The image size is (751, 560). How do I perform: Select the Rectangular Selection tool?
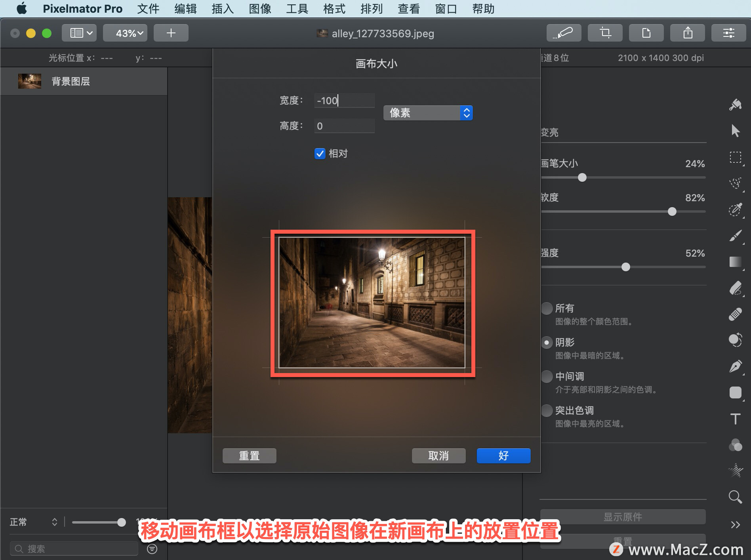tap(736, 157)
